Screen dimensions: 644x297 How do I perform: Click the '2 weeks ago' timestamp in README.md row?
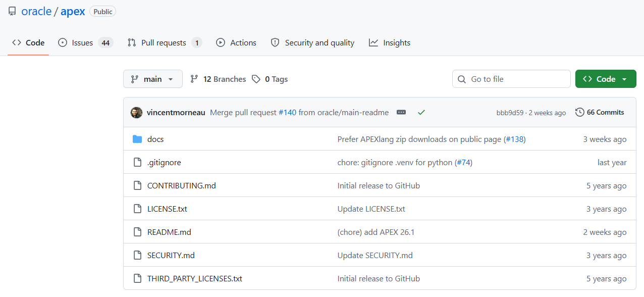(x=605, y=232)
